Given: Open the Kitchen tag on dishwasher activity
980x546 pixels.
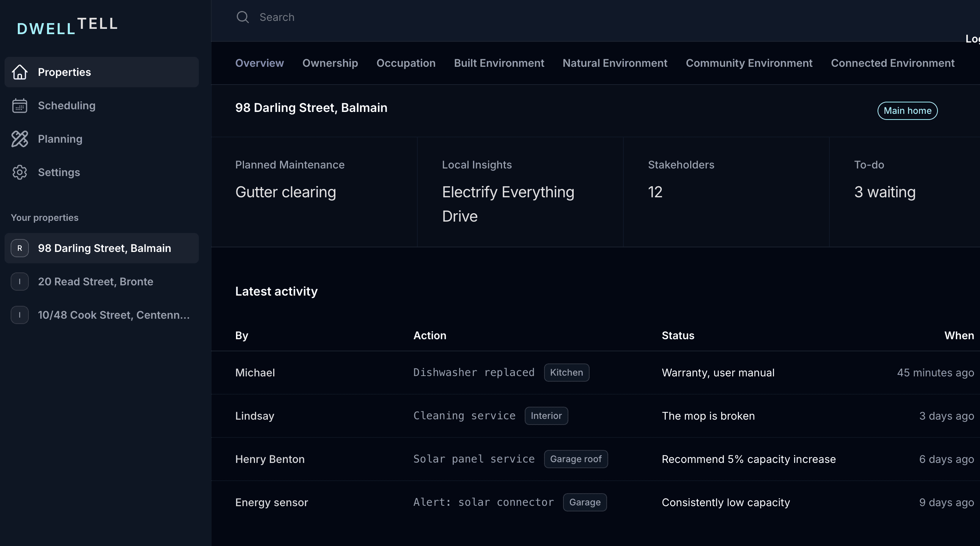Looking at the screenshot, I should click(x=566, y=373).
